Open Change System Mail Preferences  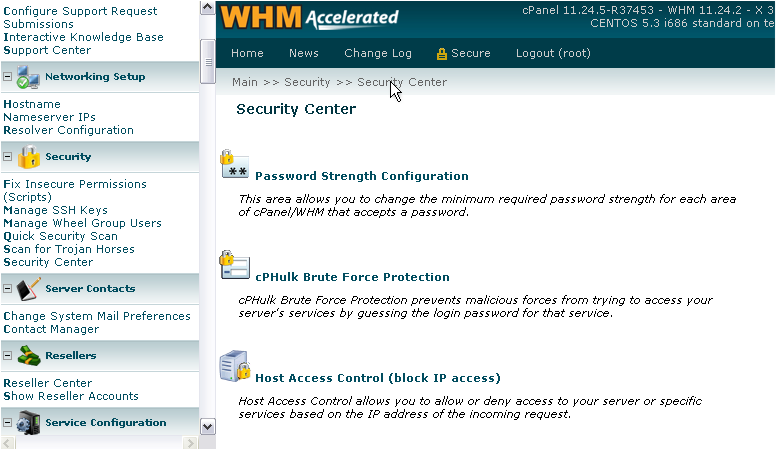pos(97,316)
